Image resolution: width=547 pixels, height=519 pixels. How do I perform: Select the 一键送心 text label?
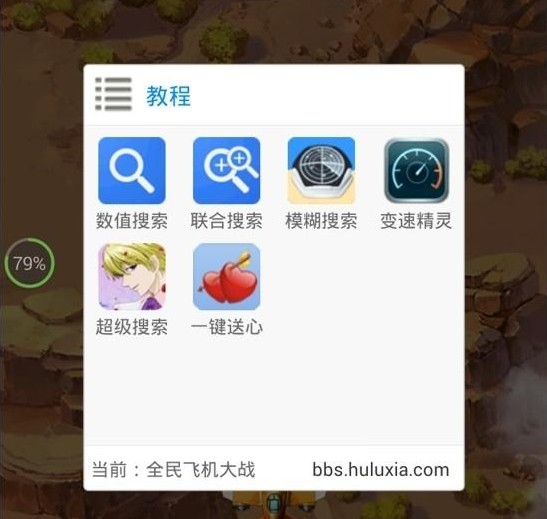[227, 327]
